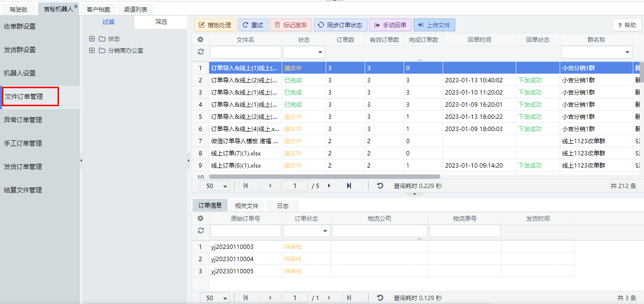
Task: Click the 手动回单 button
Action: click(390, 25)
